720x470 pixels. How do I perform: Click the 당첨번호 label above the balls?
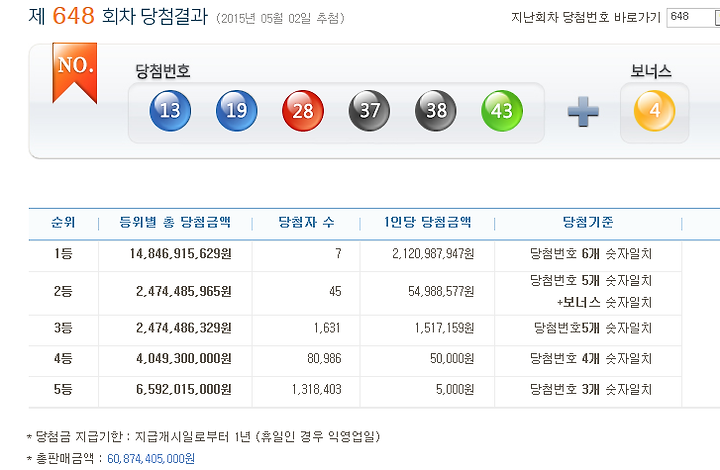pos(163,71)
